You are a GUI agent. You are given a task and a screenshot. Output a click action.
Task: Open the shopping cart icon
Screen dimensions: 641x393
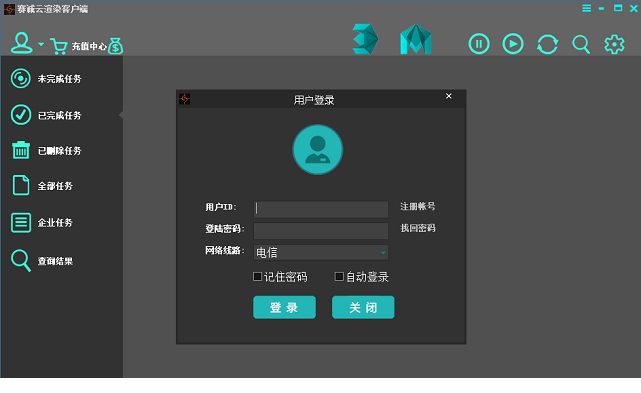58,46
